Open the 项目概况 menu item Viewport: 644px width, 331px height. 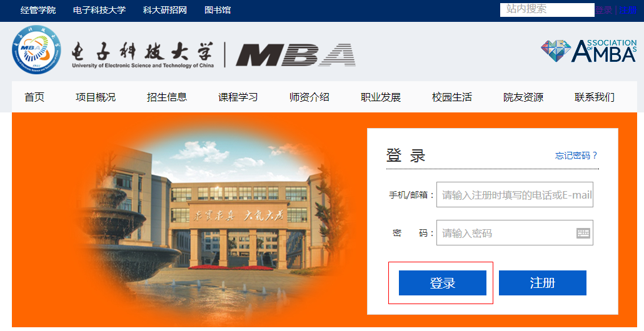point(96,97)
